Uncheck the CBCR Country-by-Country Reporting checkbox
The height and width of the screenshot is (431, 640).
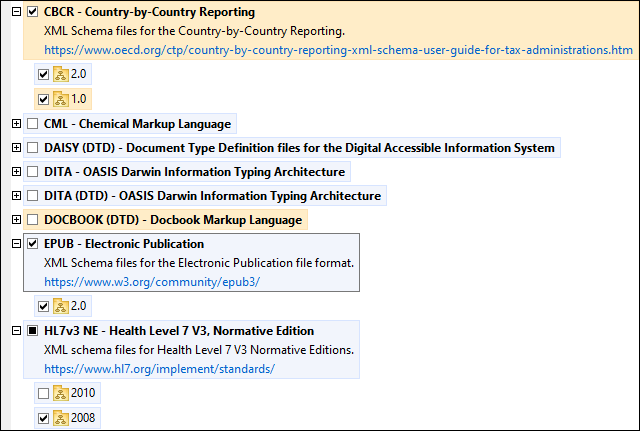pyautogui.click(x=33, y=13)
